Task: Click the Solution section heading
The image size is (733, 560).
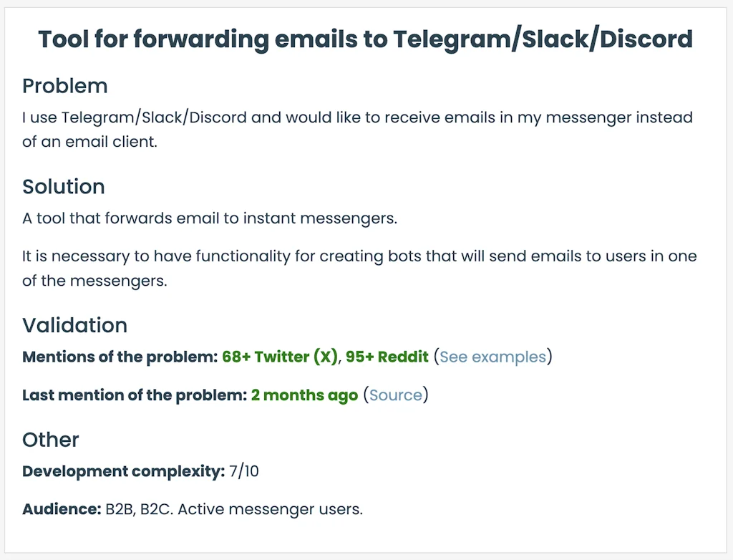Action: 64,187
